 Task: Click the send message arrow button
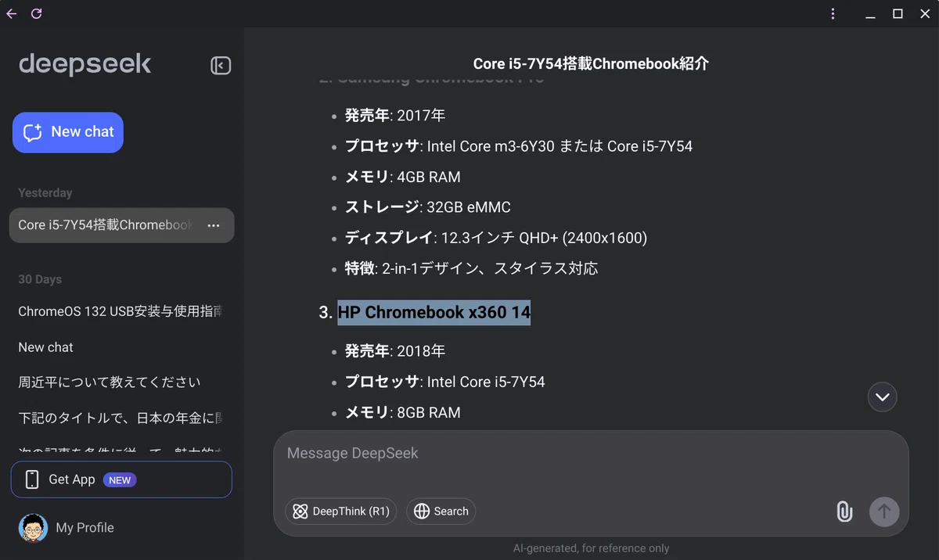pyautogui.click(x=884, y=512)
